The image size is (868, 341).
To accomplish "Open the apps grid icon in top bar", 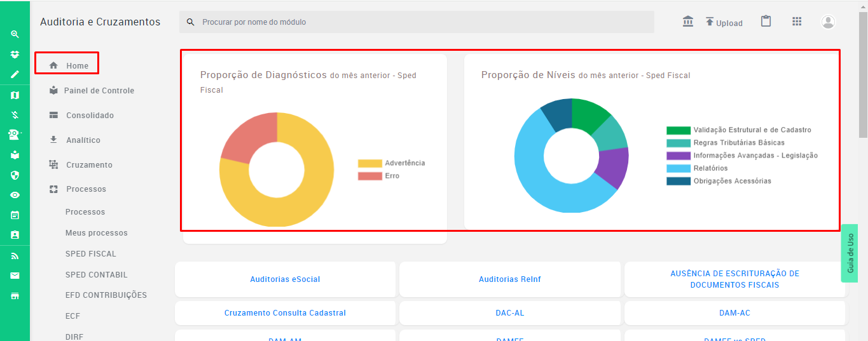I will point(797,22).
